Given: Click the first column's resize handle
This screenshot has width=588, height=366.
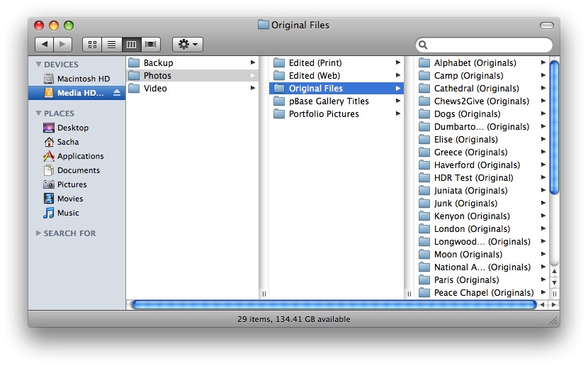Looking at the screenshot, I should click(264, 294).
